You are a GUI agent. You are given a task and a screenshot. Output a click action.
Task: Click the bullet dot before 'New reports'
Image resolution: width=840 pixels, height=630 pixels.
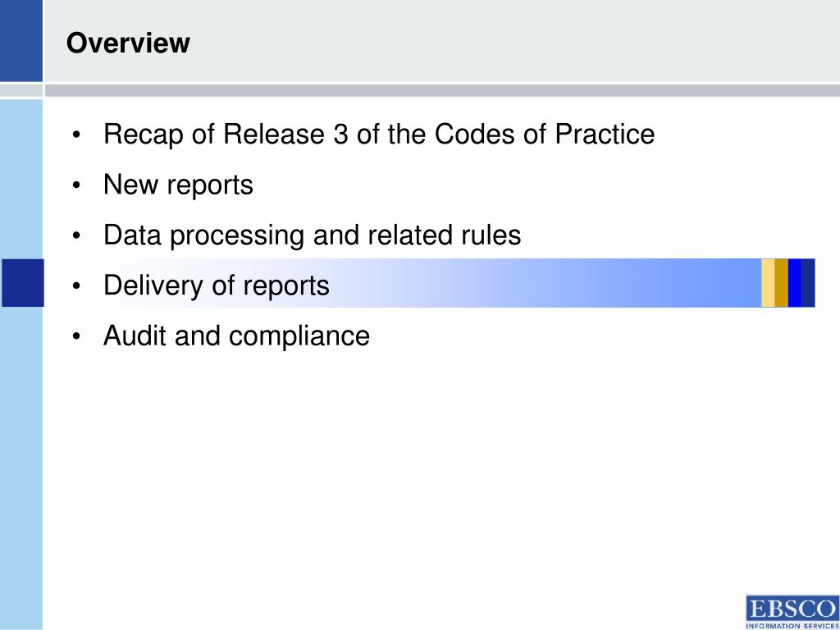pos(76,185)
